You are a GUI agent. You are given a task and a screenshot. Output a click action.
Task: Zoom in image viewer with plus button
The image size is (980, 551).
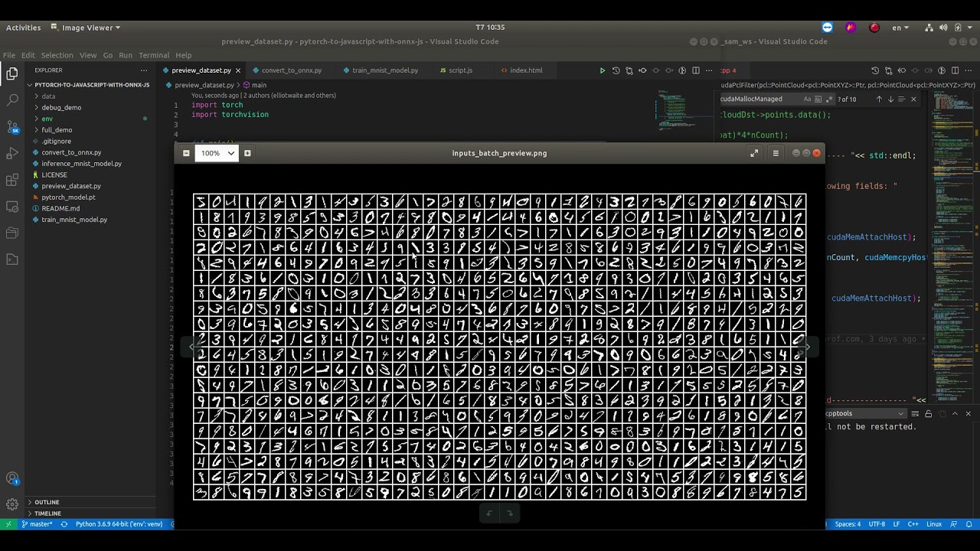(247, 153)
